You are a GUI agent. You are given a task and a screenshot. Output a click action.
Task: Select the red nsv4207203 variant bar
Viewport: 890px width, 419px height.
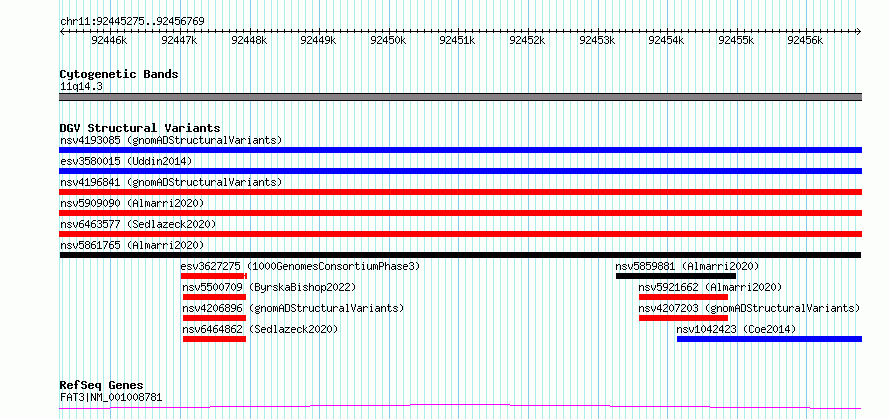click(683, 318)
